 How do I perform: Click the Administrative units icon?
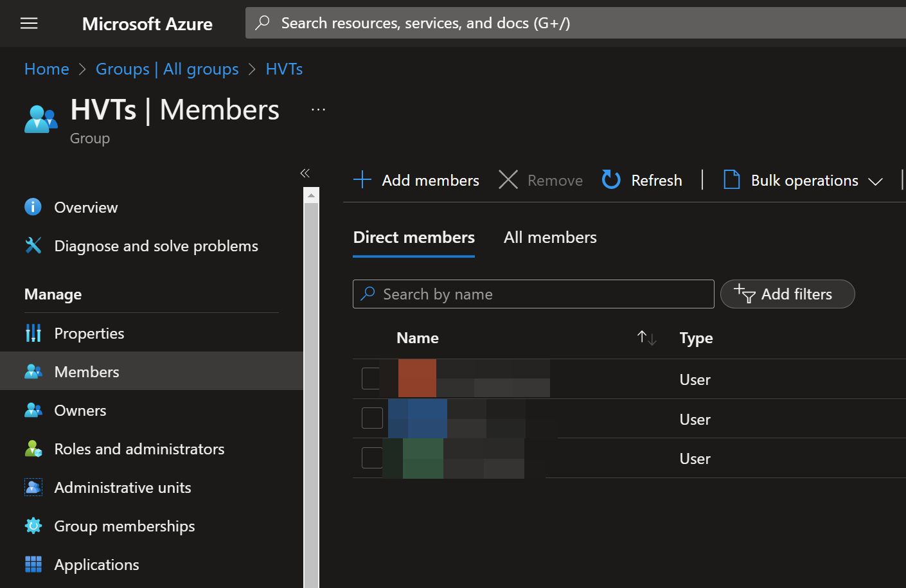click(x=33, y=487)
